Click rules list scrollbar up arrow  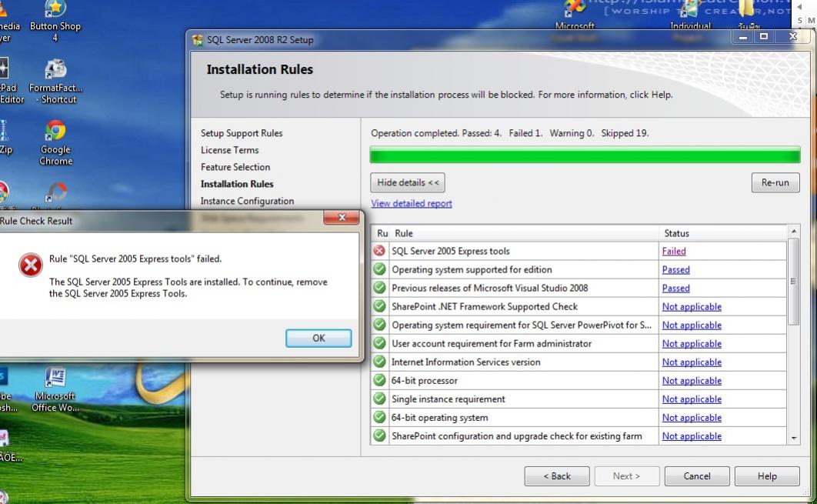click(x=793, y=231)
